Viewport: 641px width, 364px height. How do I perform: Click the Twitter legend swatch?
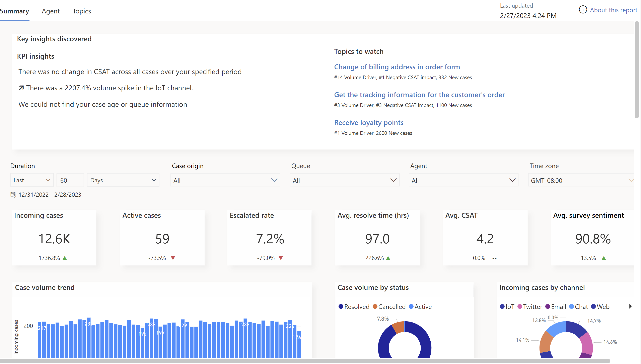click(520, 307)
